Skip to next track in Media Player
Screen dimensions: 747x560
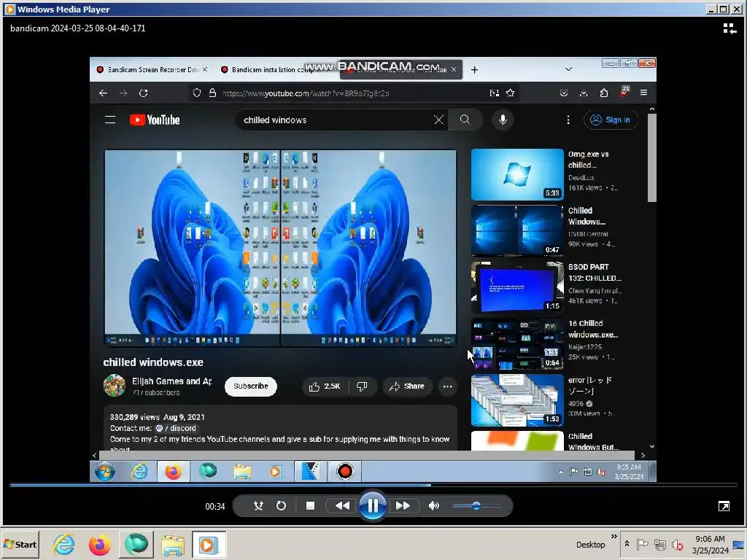click(x=403, y=506)
